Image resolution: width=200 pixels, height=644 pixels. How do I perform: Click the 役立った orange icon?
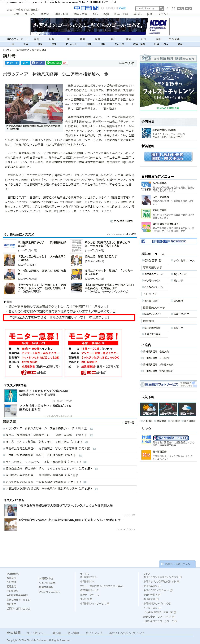point(146,455)
